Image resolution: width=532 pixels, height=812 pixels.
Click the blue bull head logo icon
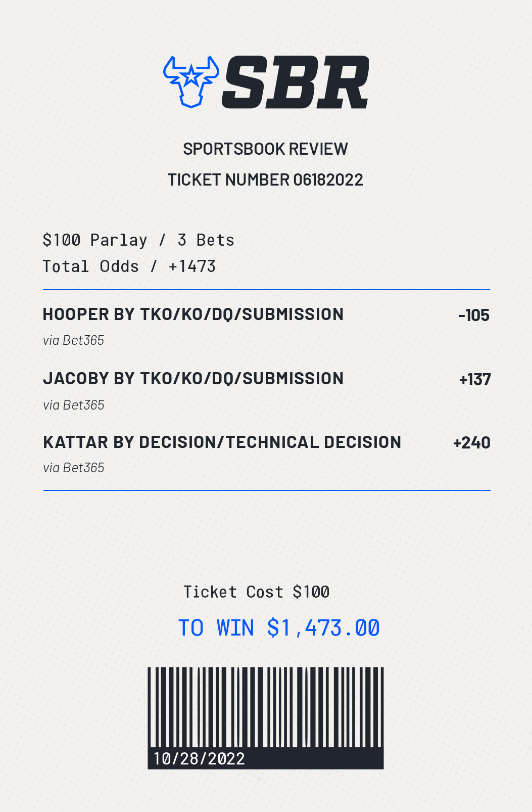191,81
